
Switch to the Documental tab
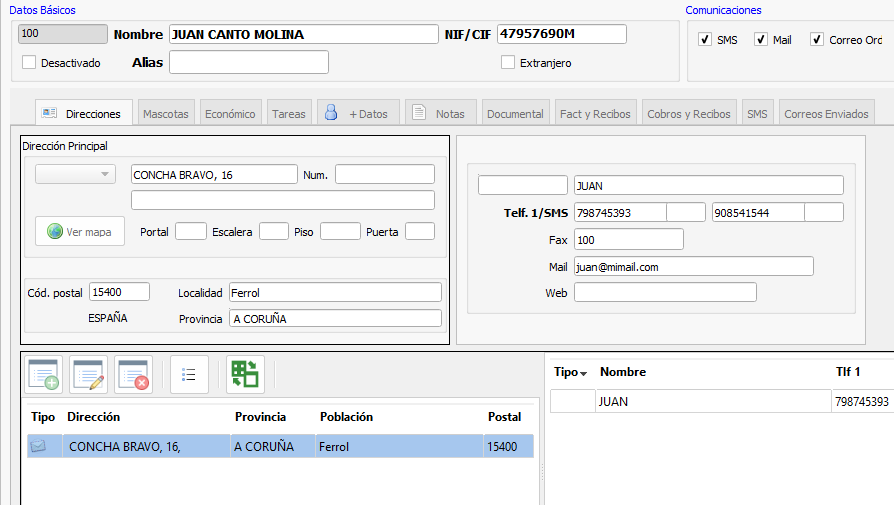coord(515,113)
